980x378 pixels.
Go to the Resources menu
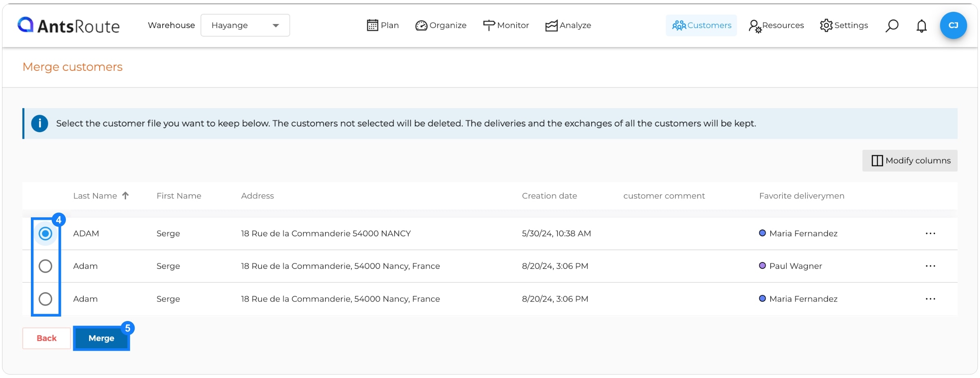[x=776, y=25]
